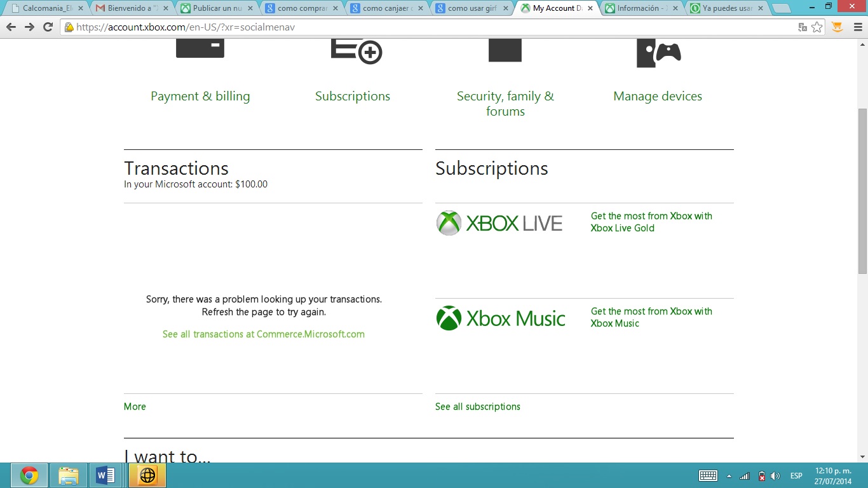The width and height of the screenshot is (868, 488).
Task: Click the padlock site security icon
Action: [x=69, y=27]
